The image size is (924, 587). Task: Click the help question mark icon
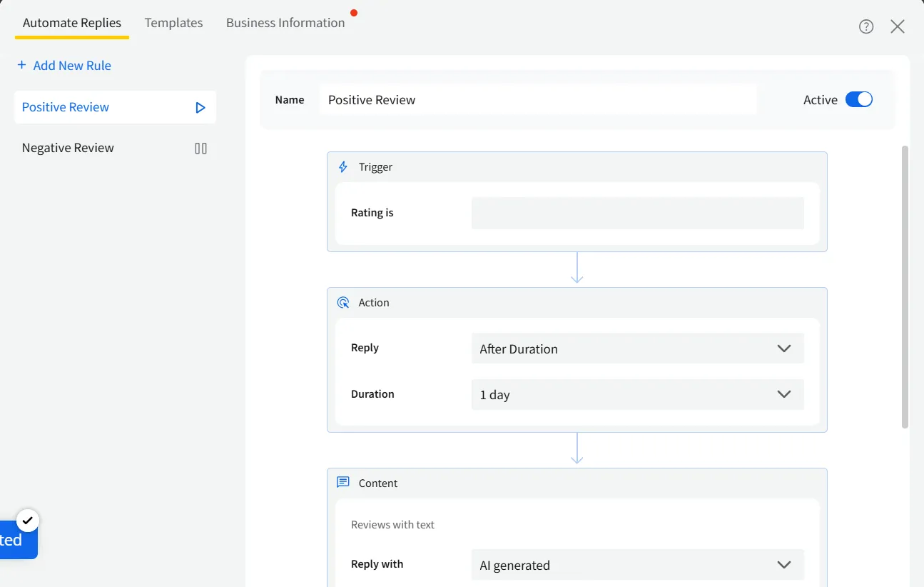click(x=866, y=26)
